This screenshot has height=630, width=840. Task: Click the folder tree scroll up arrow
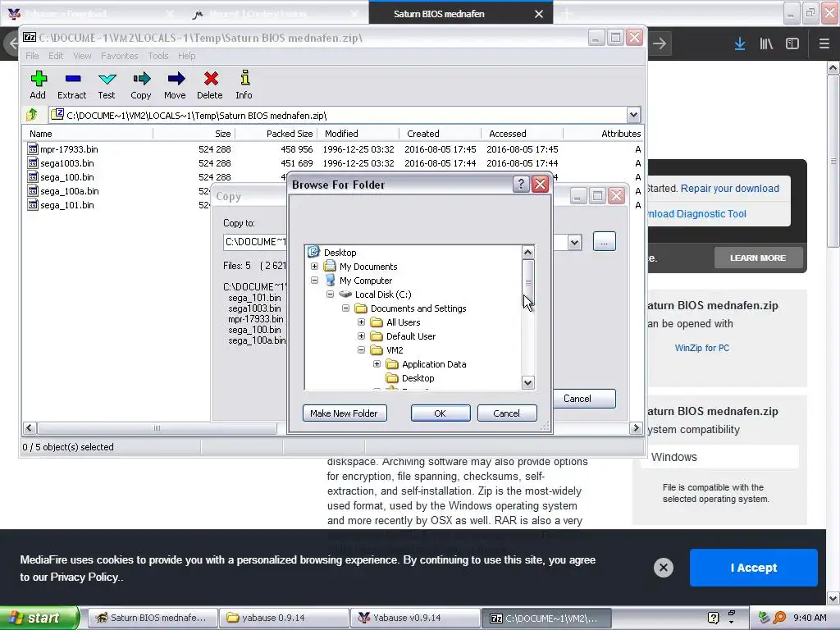527,253
